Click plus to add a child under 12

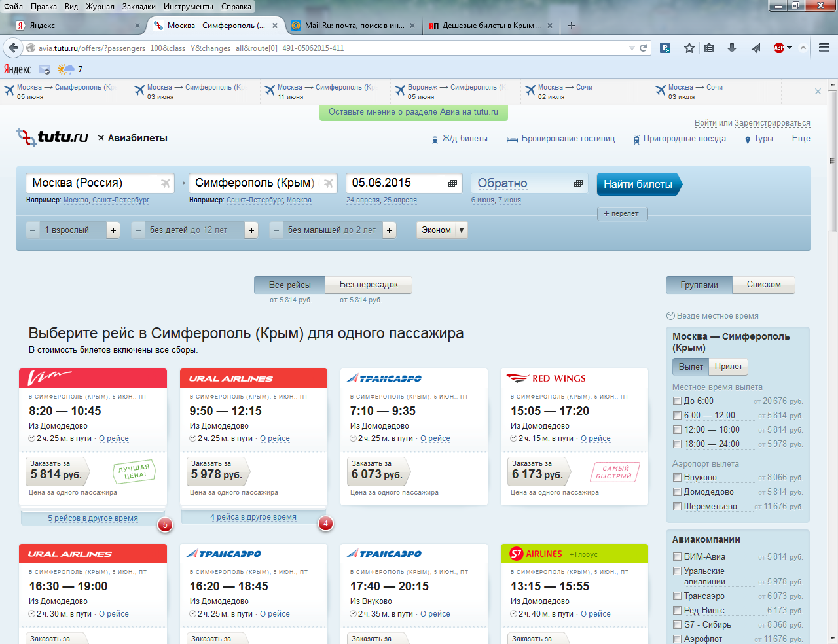251,230
